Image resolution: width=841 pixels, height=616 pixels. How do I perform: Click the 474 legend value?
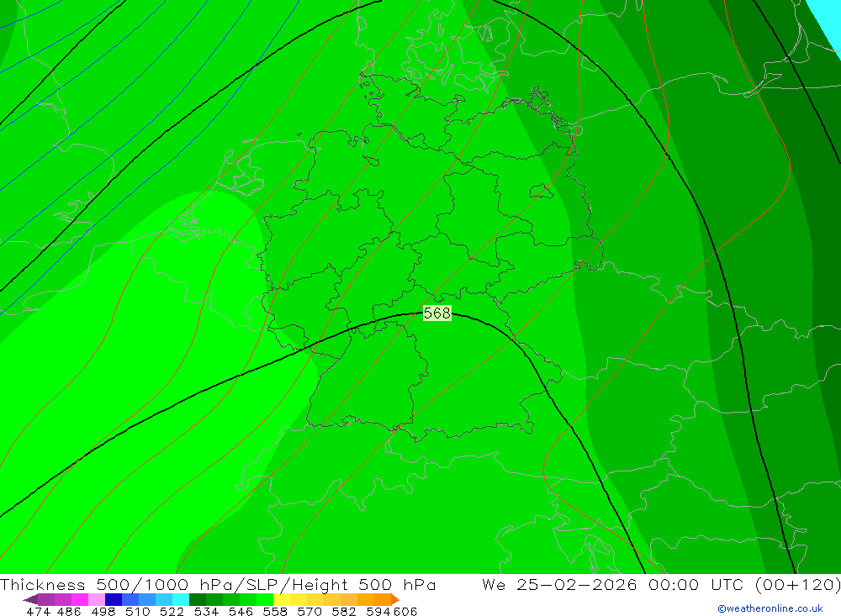(39, 611)
